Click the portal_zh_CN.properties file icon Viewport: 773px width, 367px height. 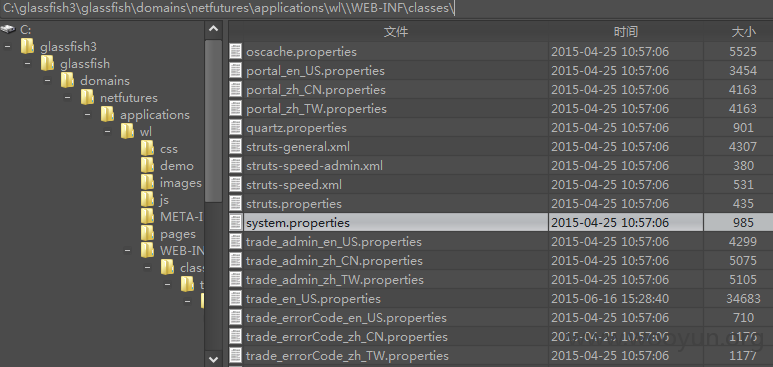pyautogui.click(x=236, y=90)
